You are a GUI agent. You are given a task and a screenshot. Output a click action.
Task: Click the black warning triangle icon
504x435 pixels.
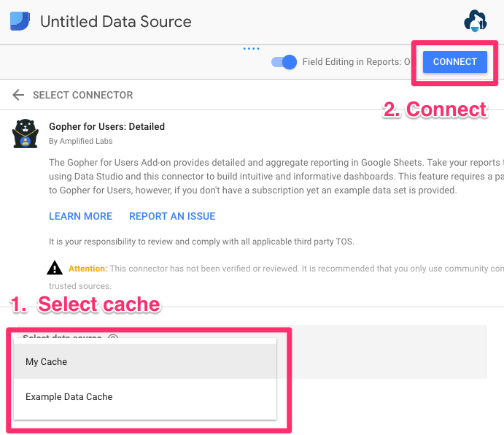point(55,268)
